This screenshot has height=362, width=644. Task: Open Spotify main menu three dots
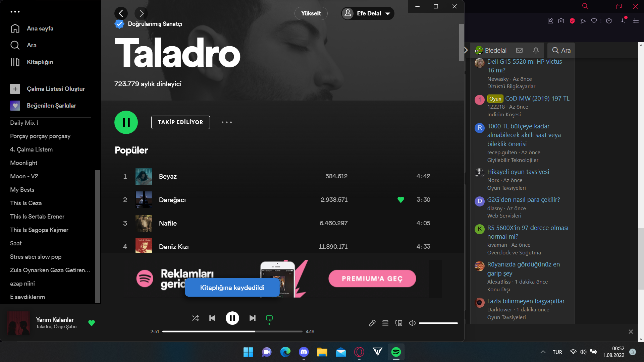pyautogui.click(x=15, y=12)
